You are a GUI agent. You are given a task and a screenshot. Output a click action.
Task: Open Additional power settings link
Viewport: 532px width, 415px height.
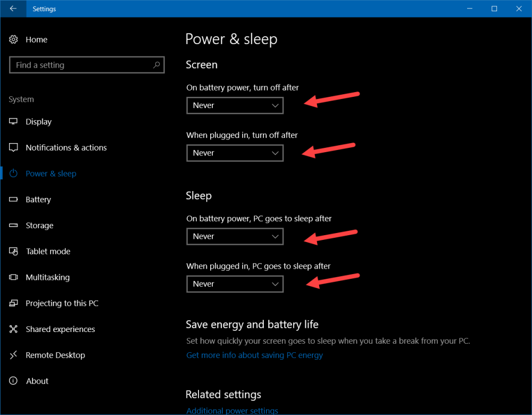(232, 410)
